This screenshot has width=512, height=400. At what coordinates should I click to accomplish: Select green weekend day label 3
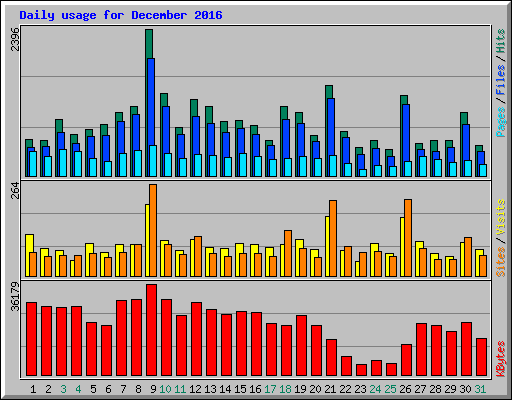pyautogui.click(x=63, y=389)
